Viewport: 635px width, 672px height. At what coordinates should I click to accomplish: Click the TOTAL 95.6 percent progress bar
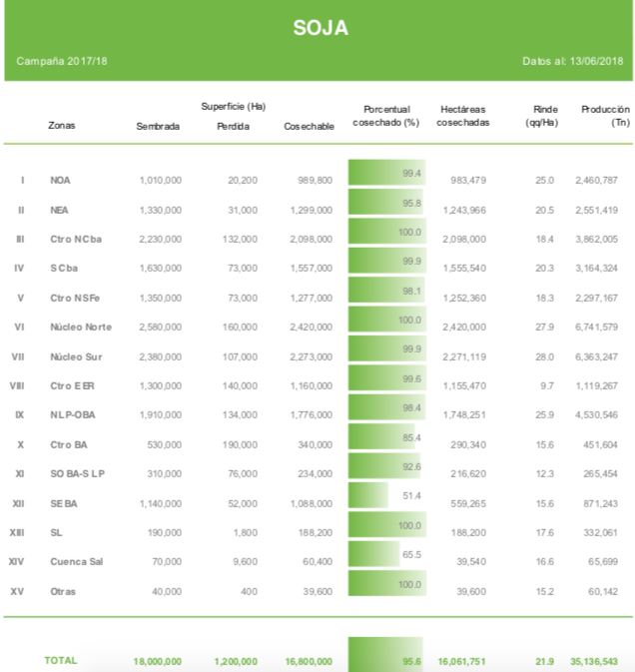tap(385, 657)
